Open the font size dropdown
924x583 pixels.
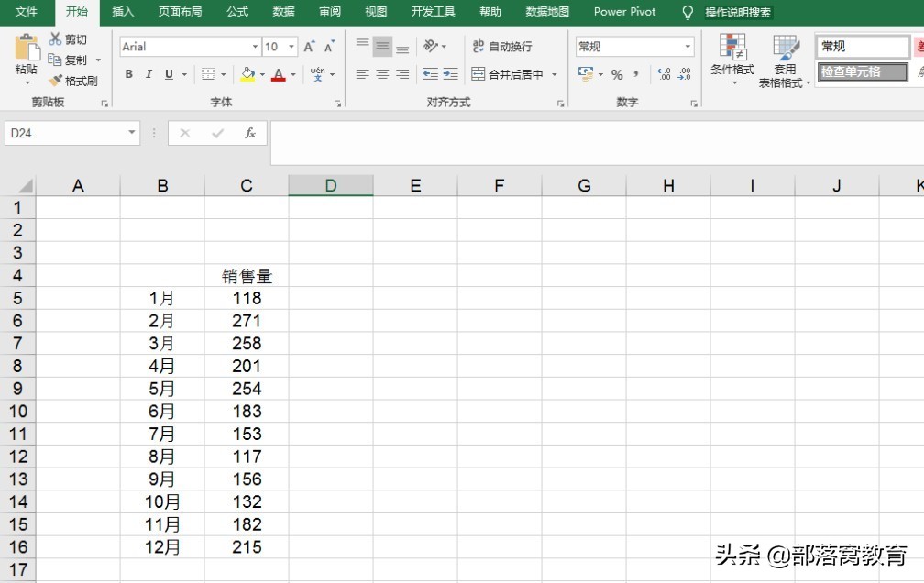(291, 47)
